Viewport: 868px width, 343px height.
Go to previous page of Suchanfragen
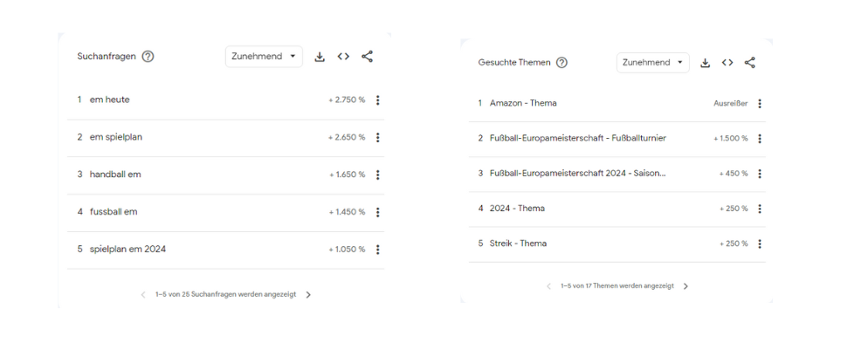click(143, 295)
